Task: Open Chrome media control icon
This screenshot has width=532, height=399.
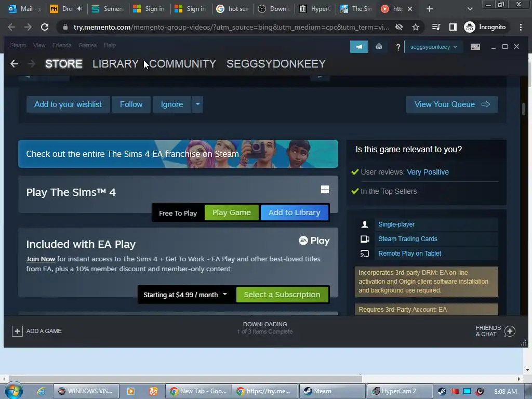Action: click(x=436, y=27)
